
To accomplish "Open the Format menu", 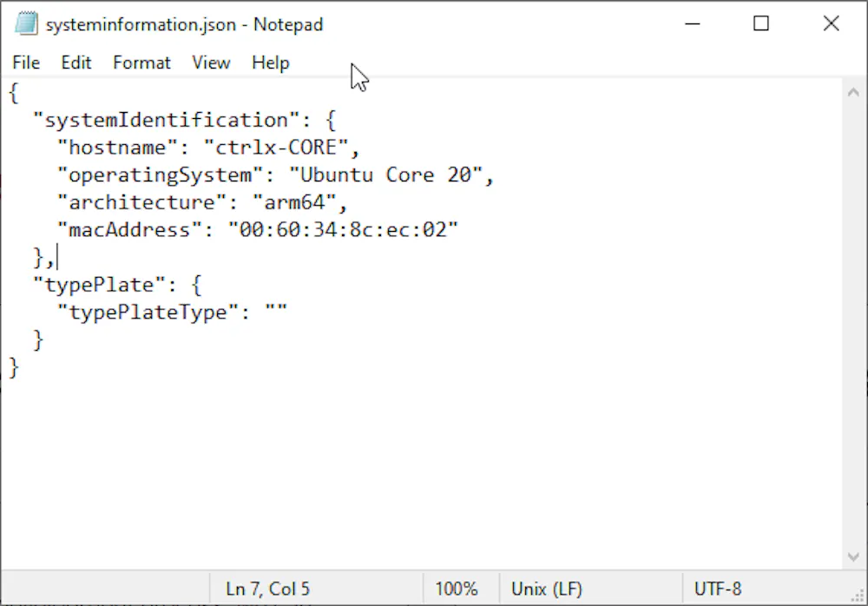I will click(x=141, y=63).
